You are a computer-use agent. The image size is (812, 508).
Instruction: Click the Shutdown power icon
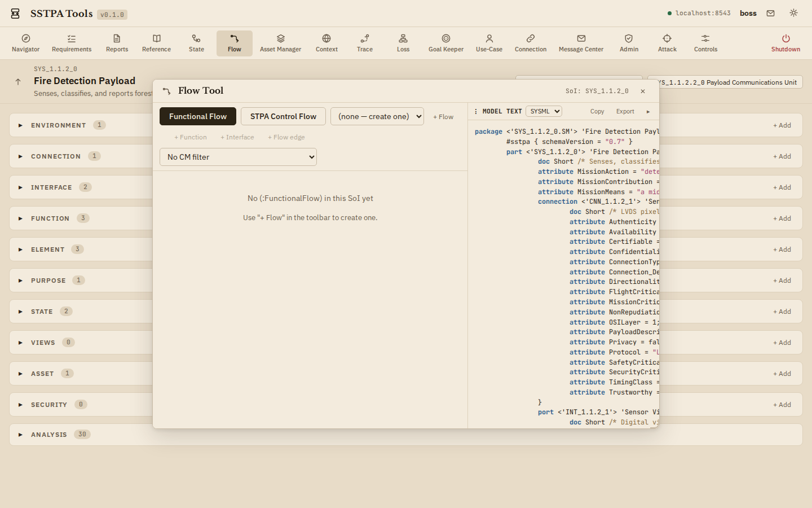pos(785,38)
